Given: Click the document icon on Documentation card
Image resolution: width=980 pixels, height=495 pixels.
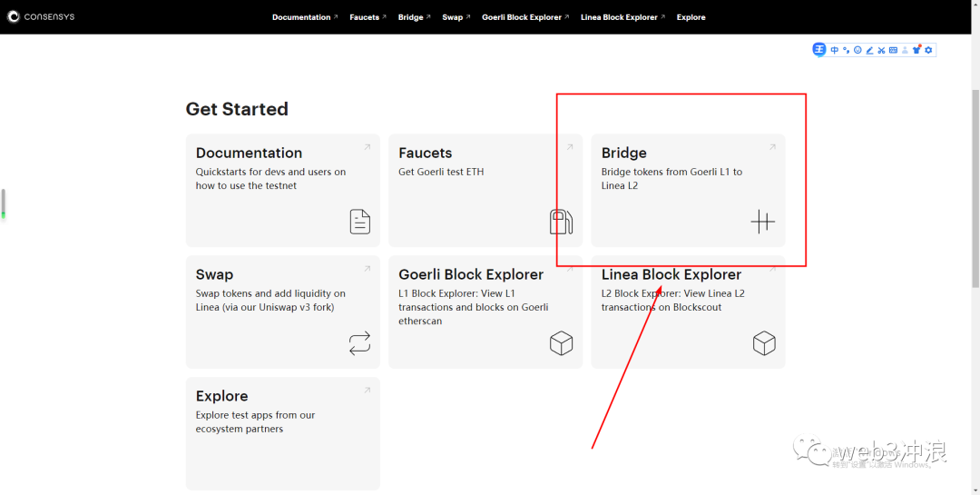Looking at the screenshot, I should click(x=360, y=222).
